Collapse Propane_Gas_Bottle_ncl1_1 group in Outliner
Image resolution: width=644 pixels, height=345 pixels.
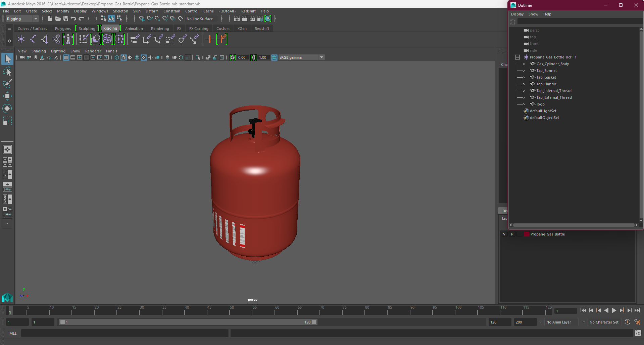coord(517,57)
